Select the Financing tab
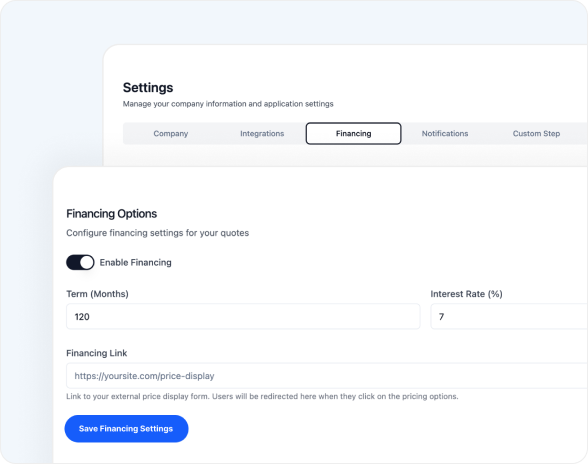Screen dimensions: 588x464 [353, 134]
